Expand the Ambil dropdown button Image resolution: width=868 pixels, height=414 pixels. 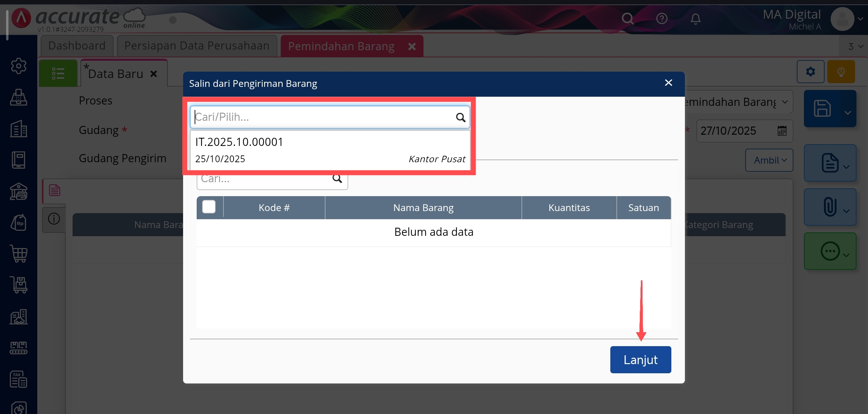[769, 160]
